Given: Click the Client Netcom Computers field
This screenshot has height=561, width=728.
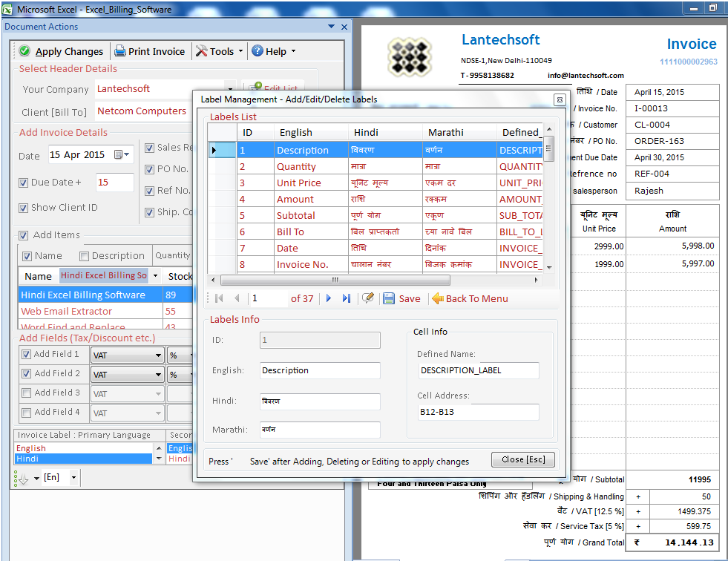Looking at the screenshot, I should coord(144,111).
